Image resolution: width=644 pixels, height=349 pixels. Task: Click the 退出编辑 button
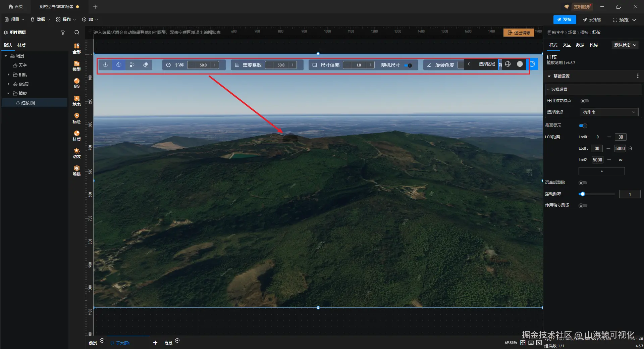coord(519,33)
